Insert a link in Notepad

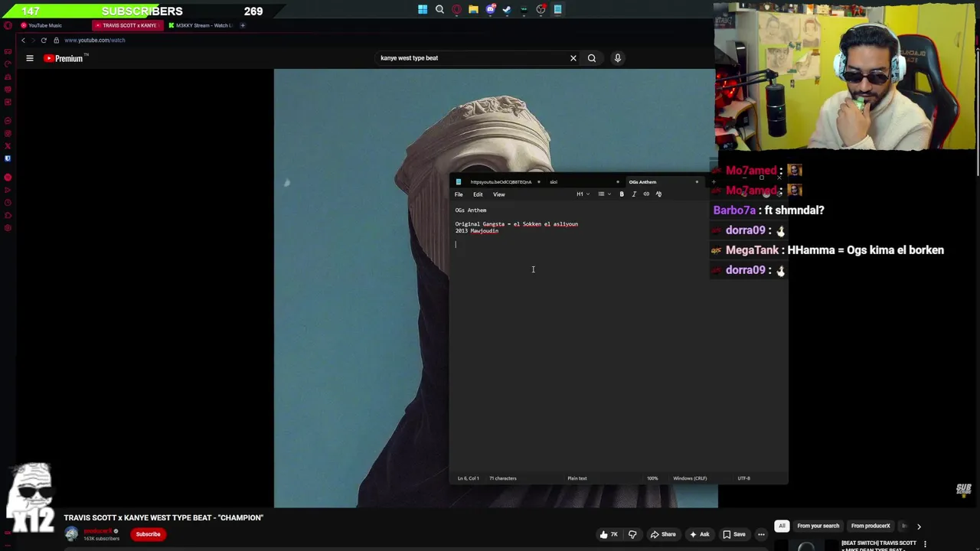(x=646, y=194)
